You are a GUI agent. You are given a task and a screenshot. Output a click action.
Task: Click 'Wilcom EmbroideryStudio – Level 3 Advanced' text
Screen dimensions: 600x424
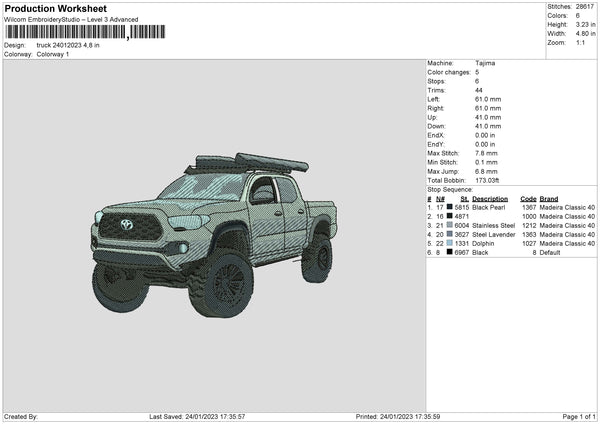[x=71, y=19]
